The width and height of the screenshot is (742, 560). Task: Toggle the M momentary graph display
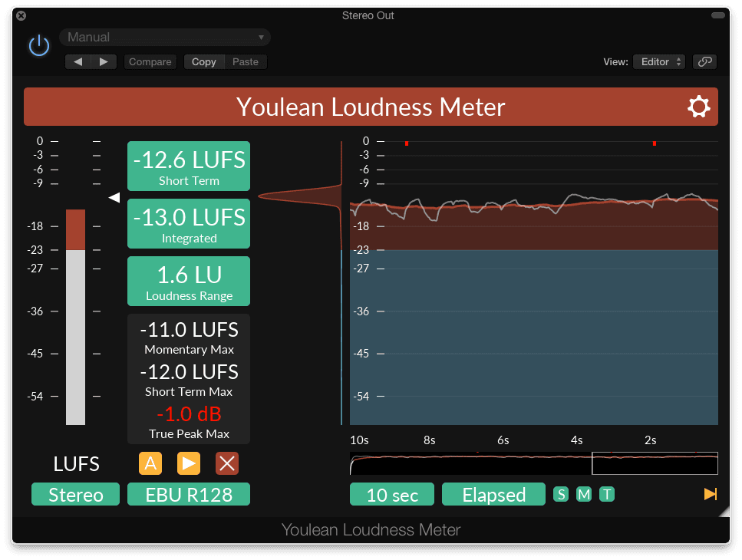coord(584,494)
